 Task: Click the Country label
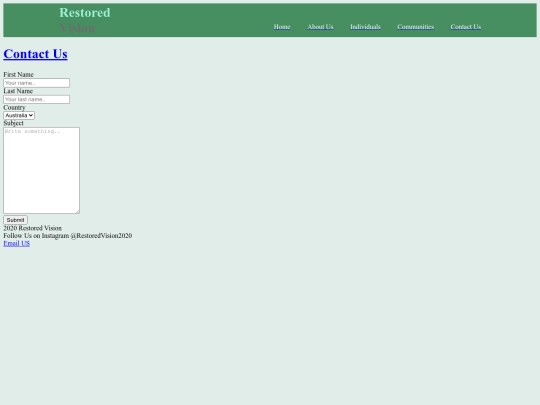click(14, 107)
